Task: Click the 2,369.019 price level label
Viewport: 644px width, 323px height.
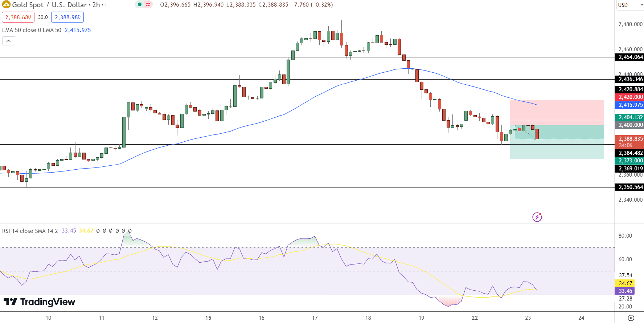Action: point(629,169)
